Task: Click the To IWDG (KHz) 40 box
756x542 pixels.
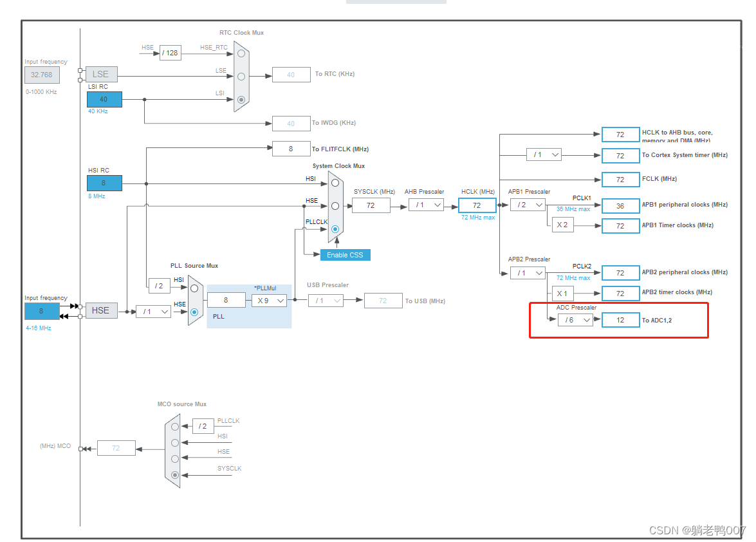Action: [x=291, y=124]
